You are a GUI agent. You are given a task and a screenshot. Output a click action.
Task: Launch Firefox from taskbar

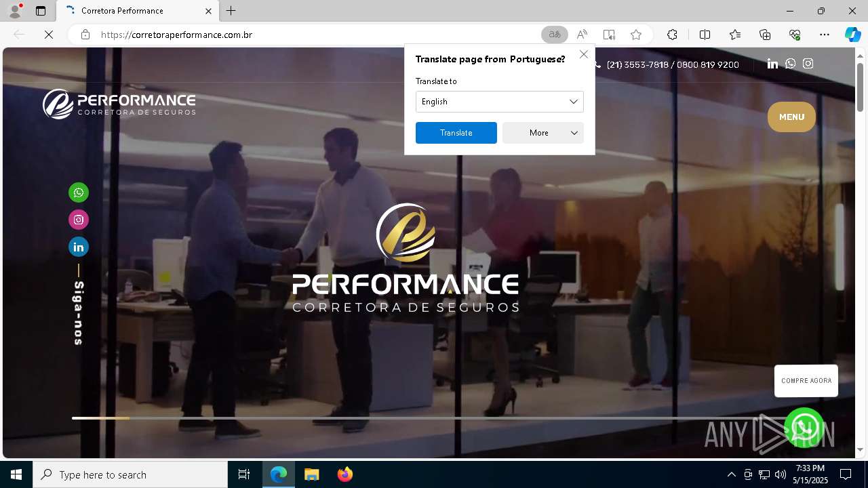pos(345,474)
